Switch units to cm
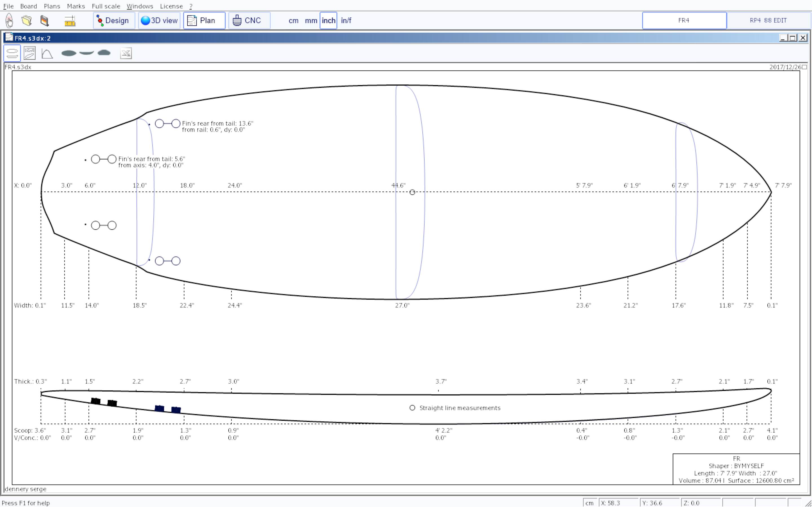The height and width of the screenshot is (507, 812). click(x=293, y=21)
